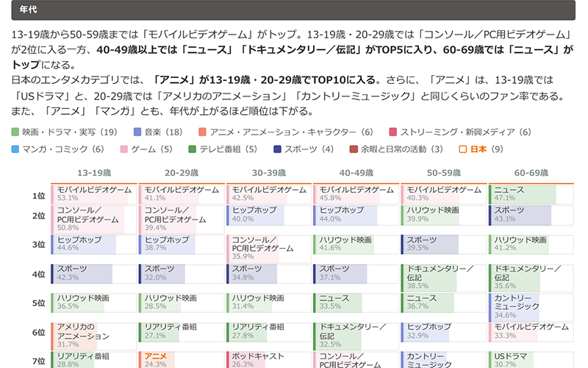Click the ヒップホップ 44.0% cell

tap(356, 216)
